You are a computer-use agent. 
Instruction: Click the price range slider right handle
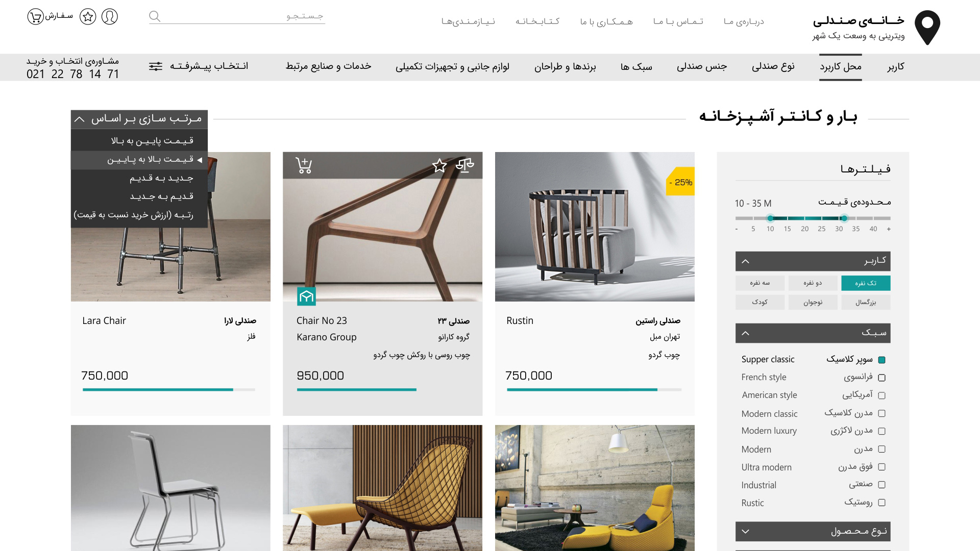coord(844,218)
